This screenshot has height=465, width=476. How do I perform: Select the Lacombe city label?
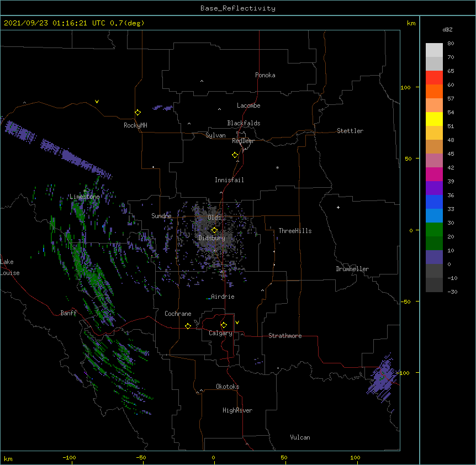pyautogui.click(x=248, y=105)
